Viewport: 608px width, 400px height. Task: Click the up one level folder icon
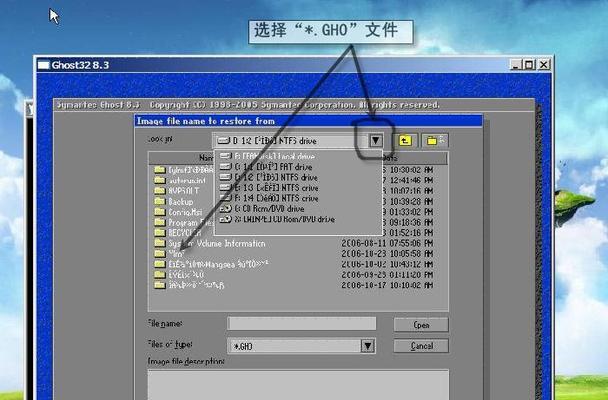point(406,141)
